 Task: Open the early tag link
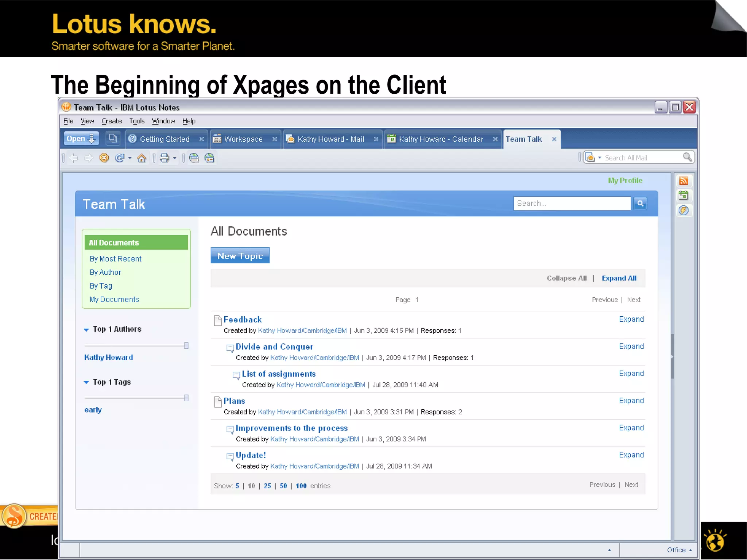pos(93,410)
